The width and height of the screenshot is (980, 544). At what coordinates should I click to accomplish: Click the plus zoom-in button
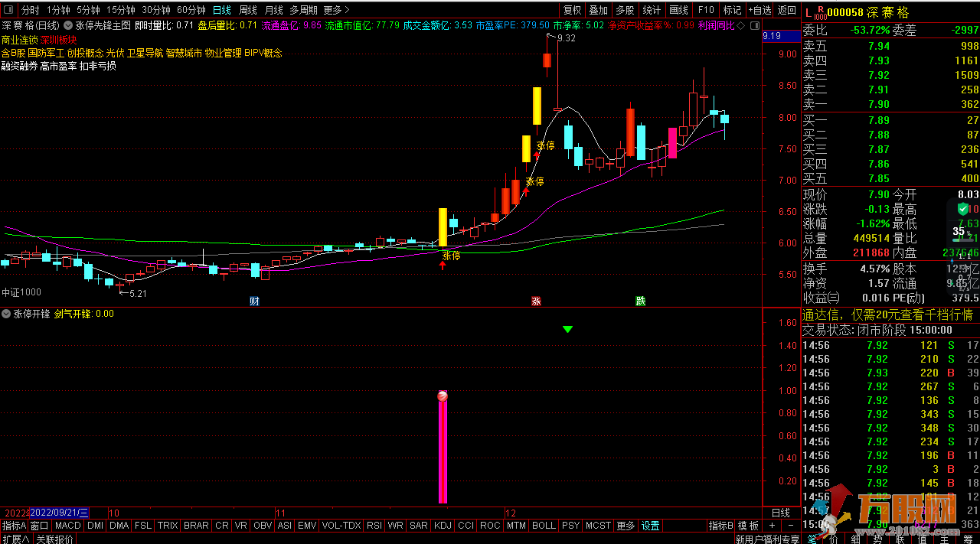772,526
